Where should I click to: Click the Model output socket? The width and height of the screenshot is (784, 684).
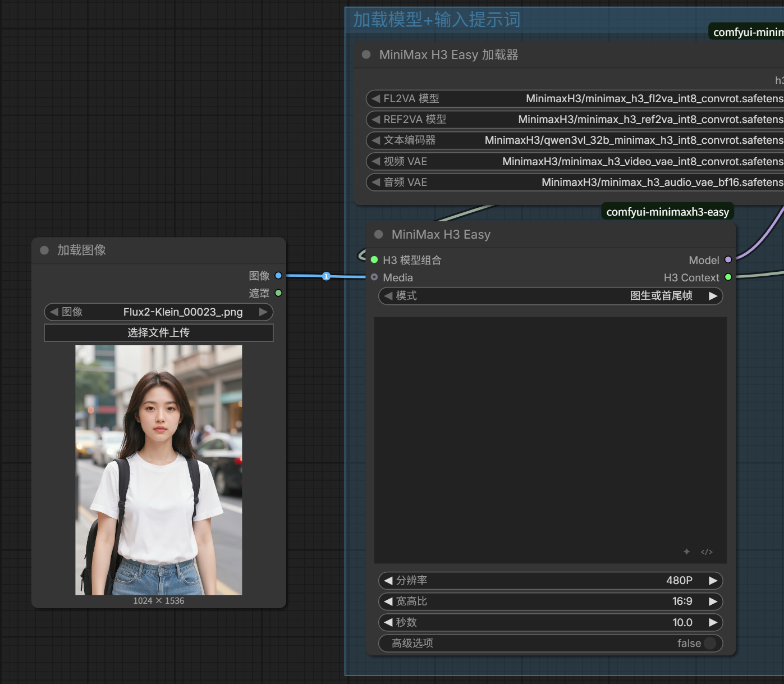[x=728, y=259]
